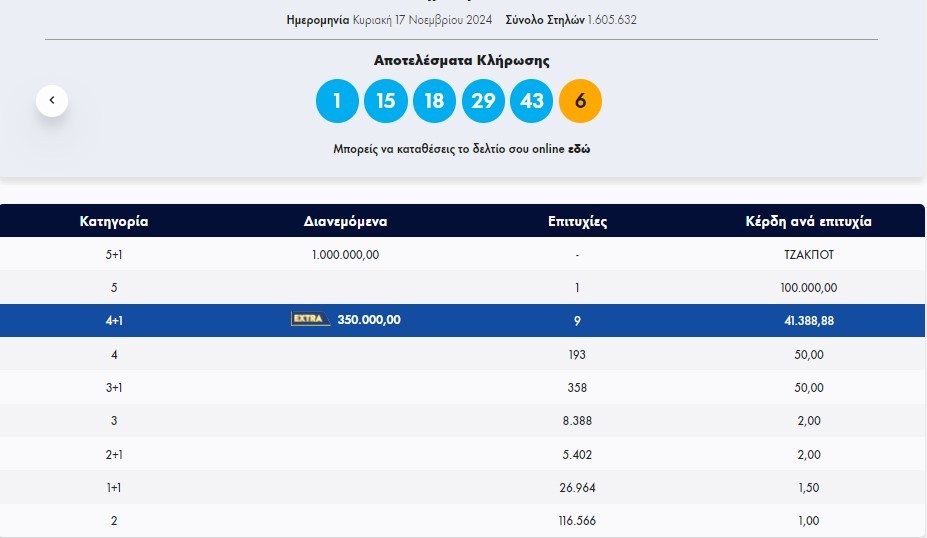The height and width of the screenshot is (538, 927).
Task: Click the 'Αποτελέσματα Κλήρωσης' heading
Action: 461,61
